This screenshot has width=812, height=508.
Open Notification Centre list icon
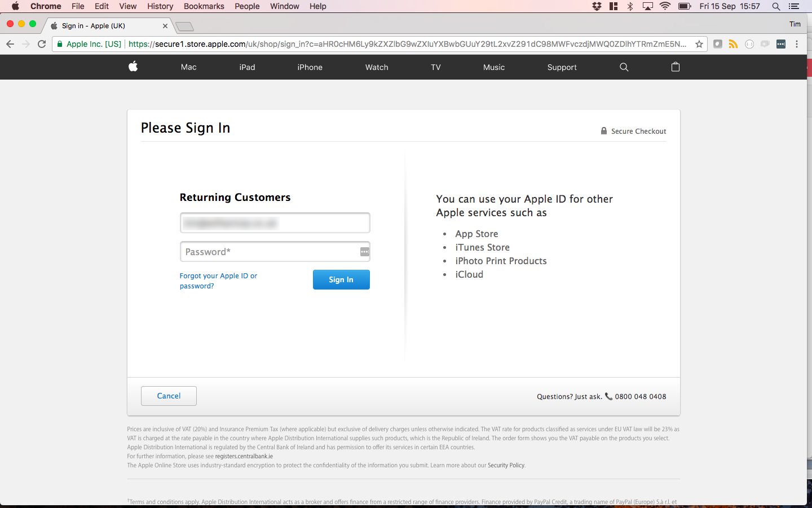pos(794,6)
